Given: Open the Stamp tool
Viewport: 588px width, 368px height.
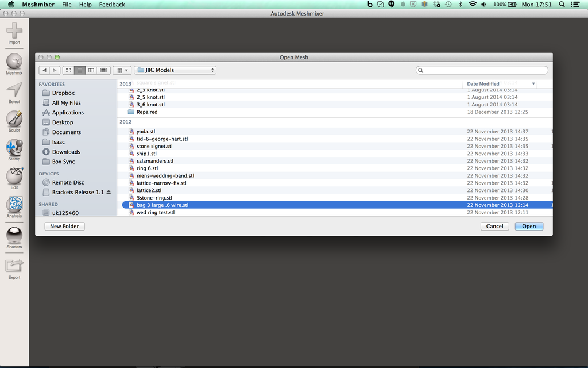Looking at the screenshot, I should (x=14, y=150).
